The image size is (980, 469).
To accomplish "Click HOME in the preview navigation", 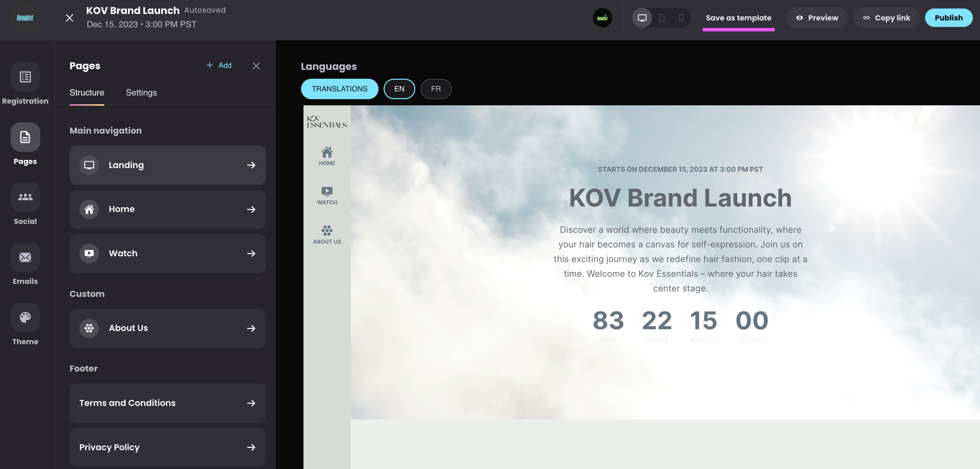I will point(327,156).
